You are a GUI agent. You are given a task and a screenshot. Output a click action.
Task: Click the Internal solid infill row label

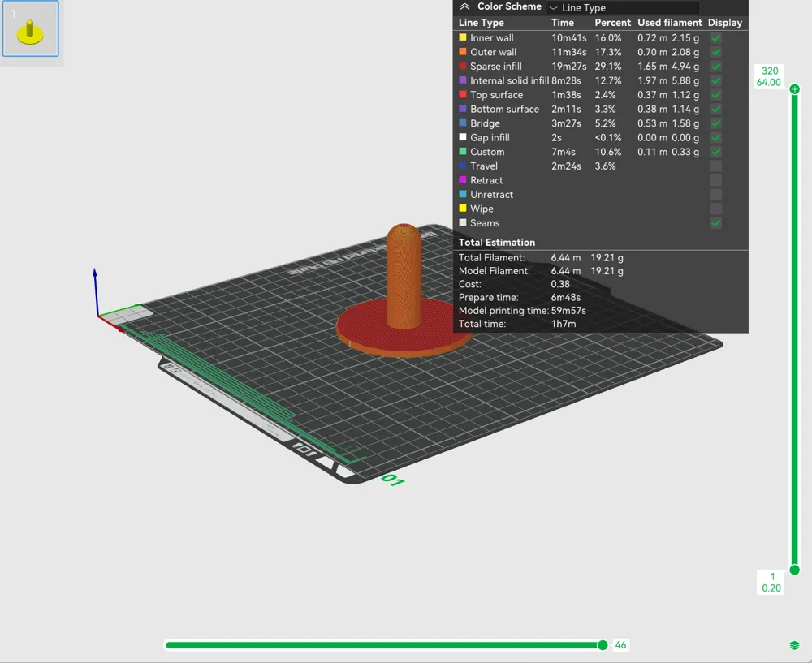point(509,80)
